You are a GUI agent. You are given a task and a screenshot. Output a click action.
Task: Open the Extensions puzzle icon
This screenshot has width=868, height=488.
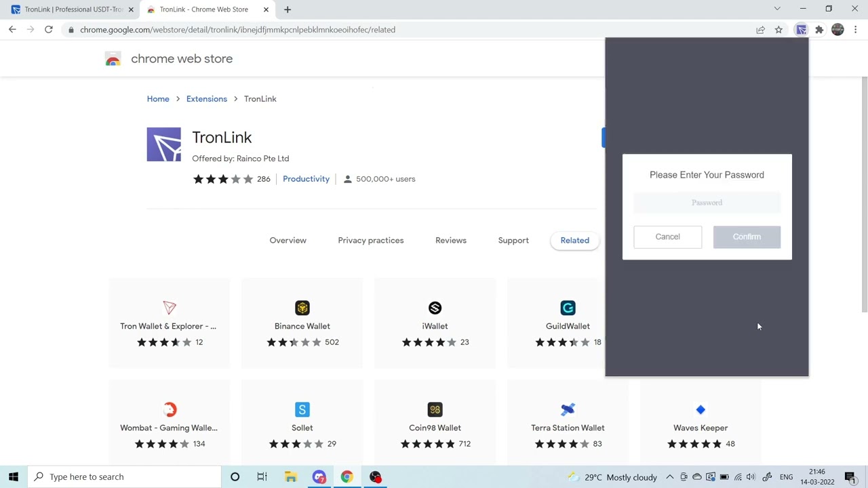819,30
